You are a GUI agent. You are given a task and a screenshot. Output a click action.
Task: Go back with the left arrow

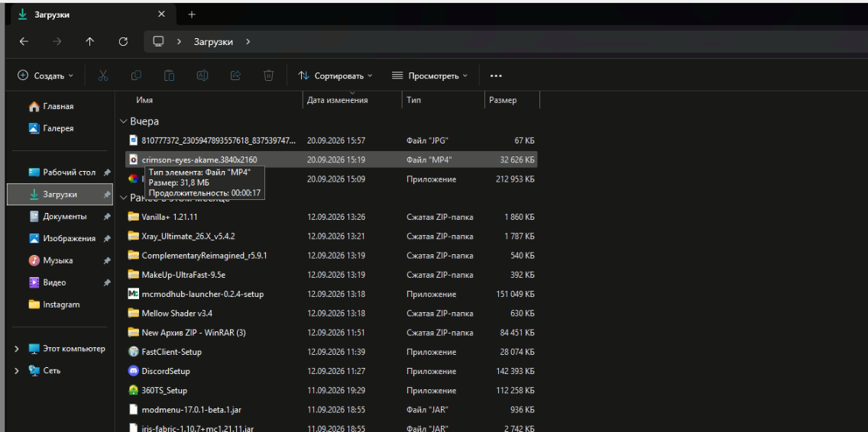click(23, 41)
